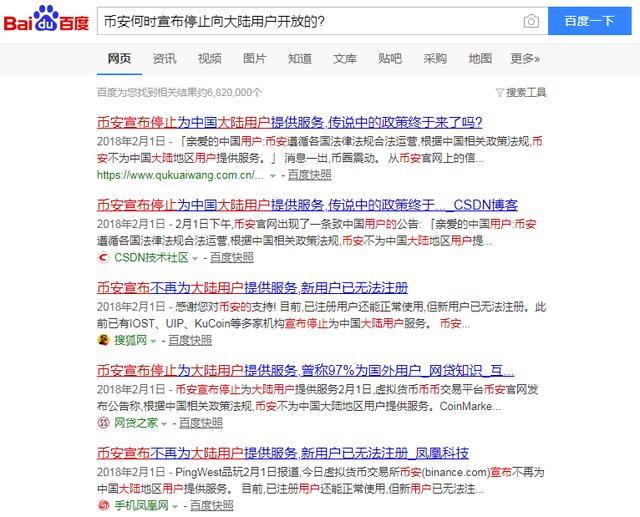Image resolution: width=640 pixels, height=517 pixels.
Task: Switch to the 视频 tab
Action: 210,59
